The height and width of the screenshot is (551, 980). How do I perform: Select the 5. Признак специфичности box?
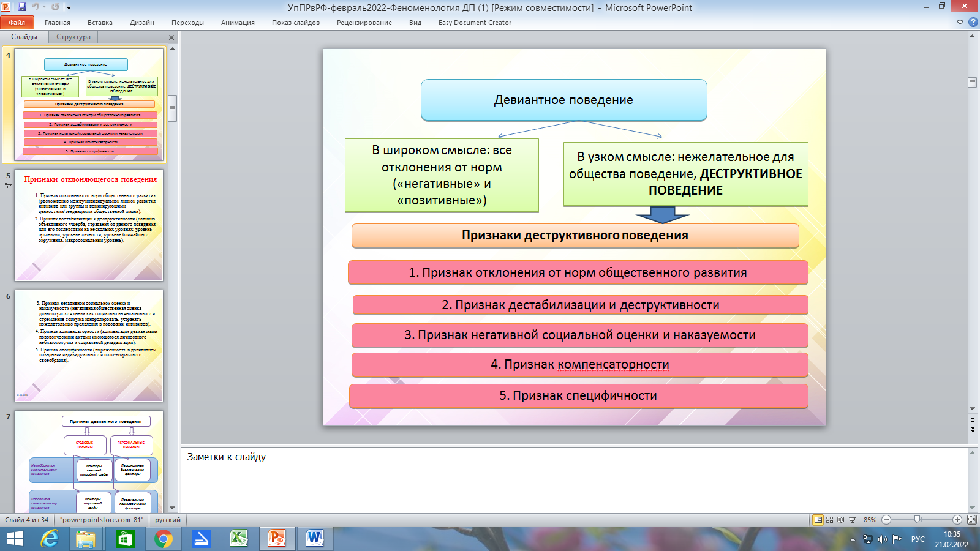pyautogui.click(x=578, y=396)
